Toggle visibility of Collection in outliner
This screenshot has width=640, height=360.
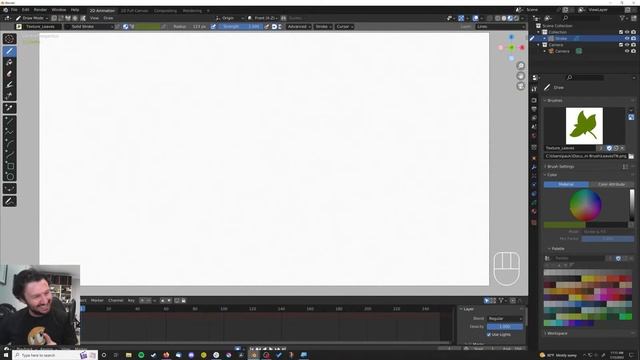[627, 32]
